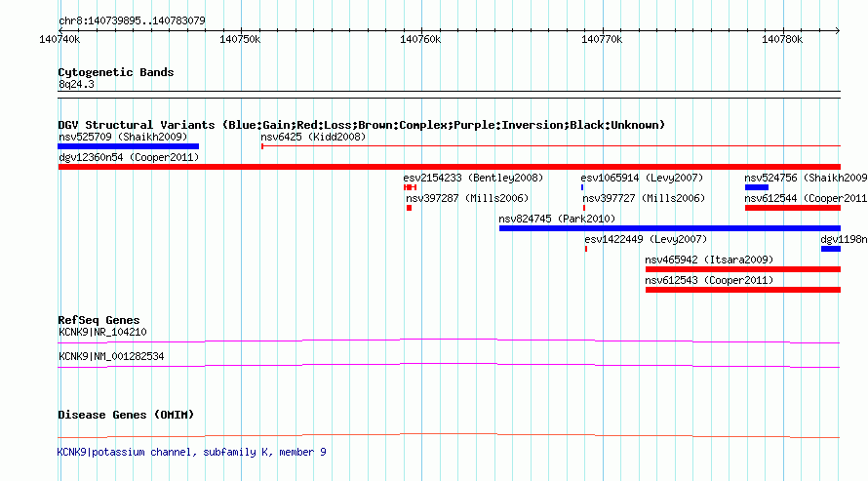
Task: Open the KCNK9|NM_001282534 gene label
Action: click(111, 356)
